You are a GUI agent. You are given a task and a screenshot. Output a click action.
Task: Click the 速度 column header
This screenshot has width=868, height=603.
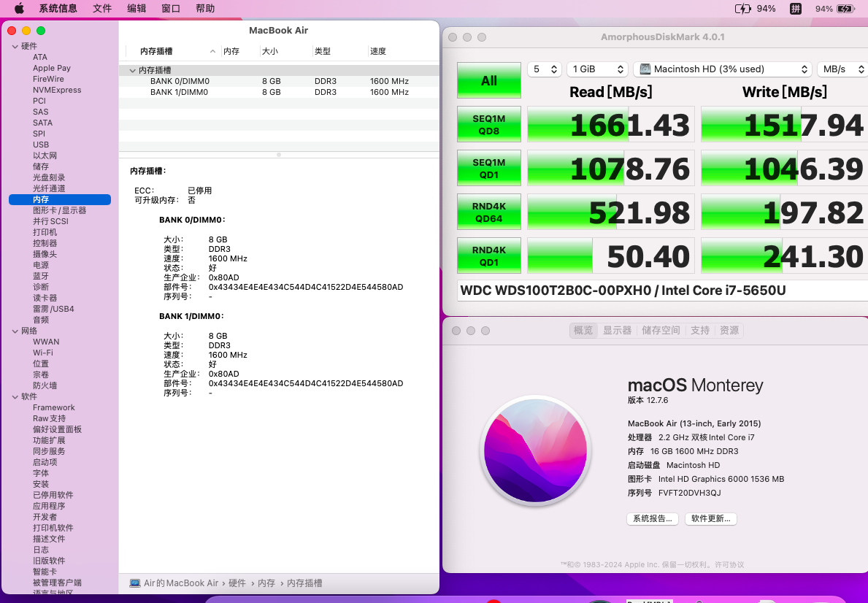point(378,51)
